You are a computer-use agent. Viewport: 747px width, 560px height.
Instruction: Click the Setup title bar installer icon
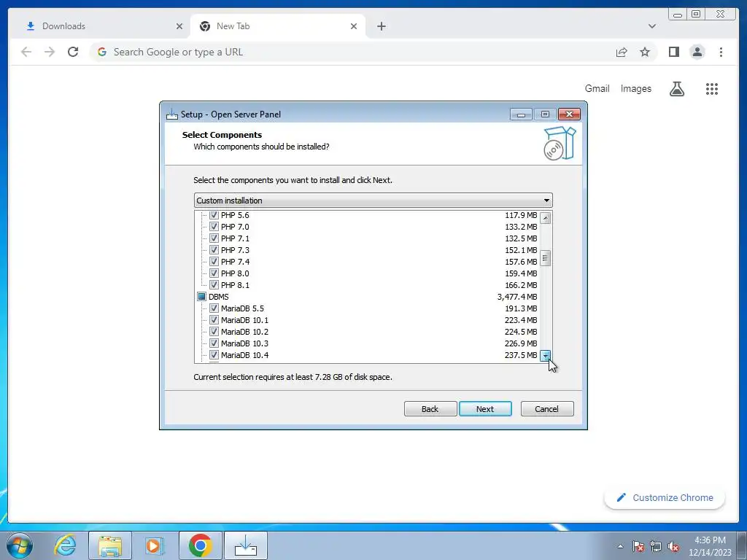(171, 114)
